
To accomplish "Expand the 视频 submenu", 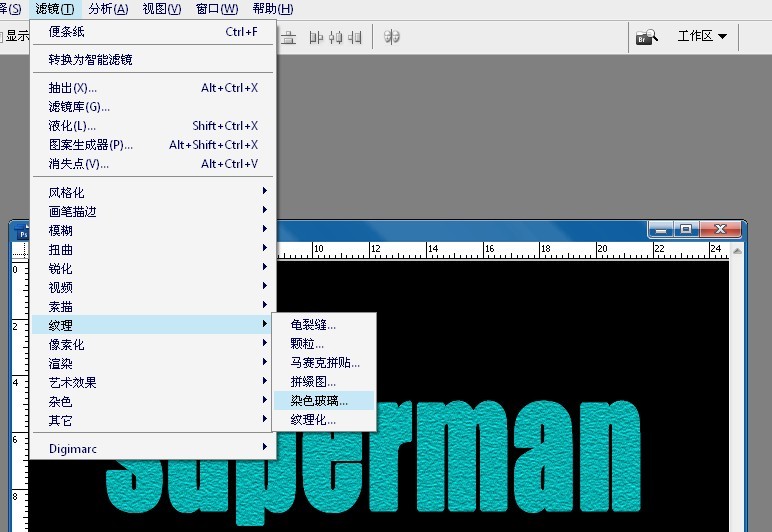I will pyautogui.click(x=153, y=287).
